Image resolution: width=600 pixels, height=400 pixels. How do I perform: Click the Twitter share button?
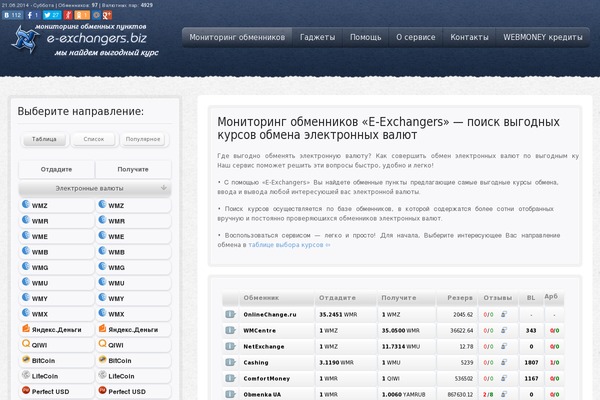[x=52, y=15]
